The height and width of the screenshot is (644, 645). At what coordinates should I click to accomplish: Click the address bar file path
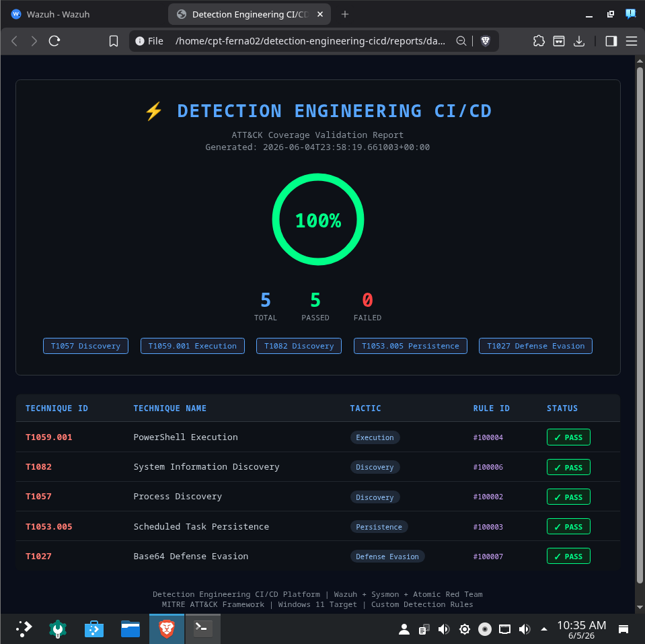coord(310,41)
